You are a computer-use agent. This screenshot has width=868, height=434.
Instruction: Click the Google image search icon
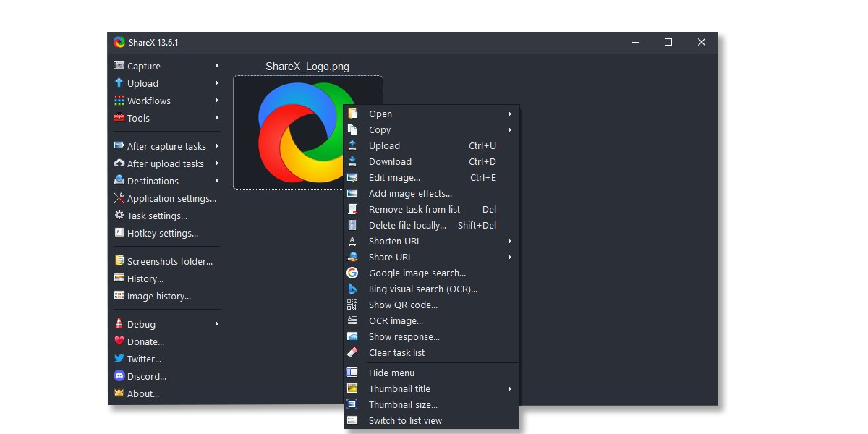point(352,273)
